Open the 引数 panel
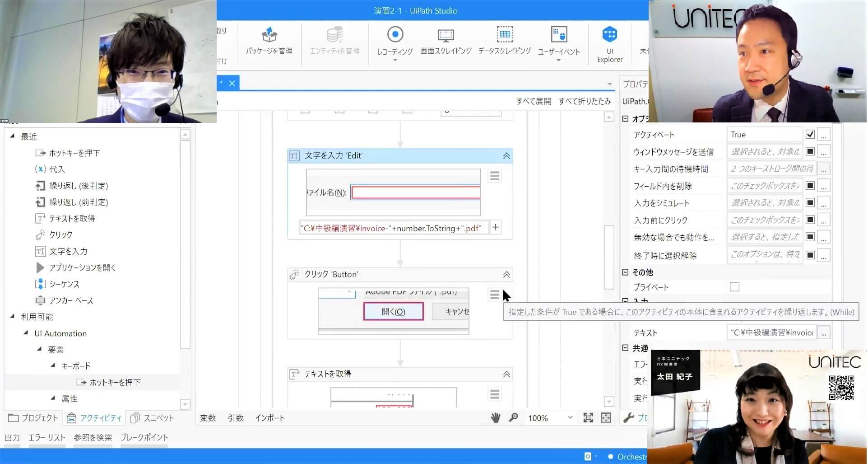 pyautogui.click(x=236, y=418)
